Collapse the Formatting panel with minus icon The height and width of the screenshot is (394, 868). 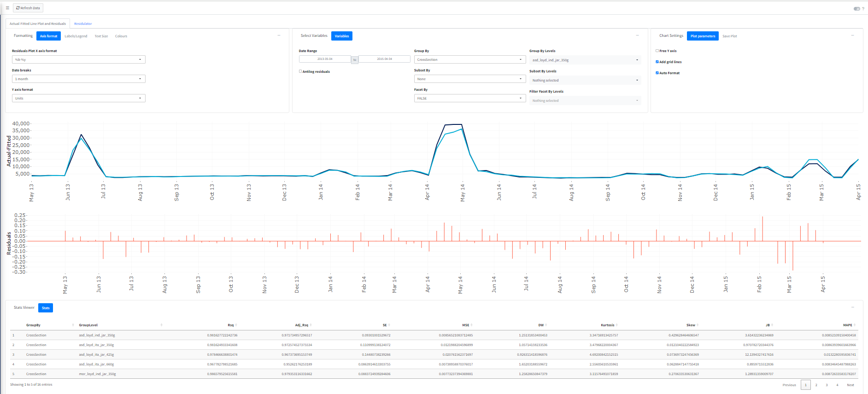[x=278, y=35]
